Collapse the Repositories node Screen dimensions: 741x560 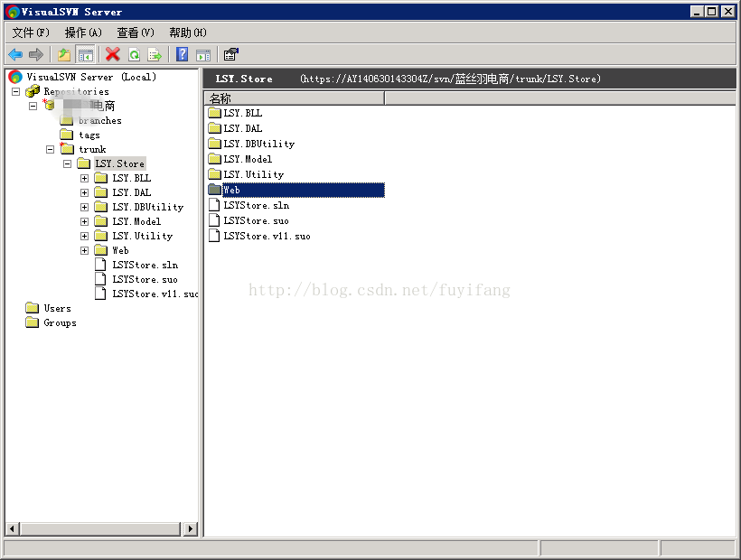(15, 91)
